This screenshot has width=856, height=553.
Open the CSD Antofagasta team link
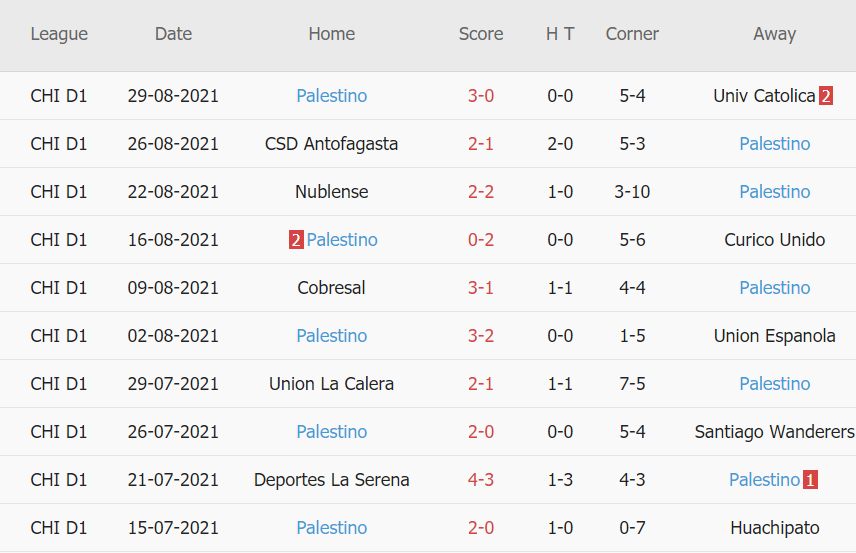[331, 144]
